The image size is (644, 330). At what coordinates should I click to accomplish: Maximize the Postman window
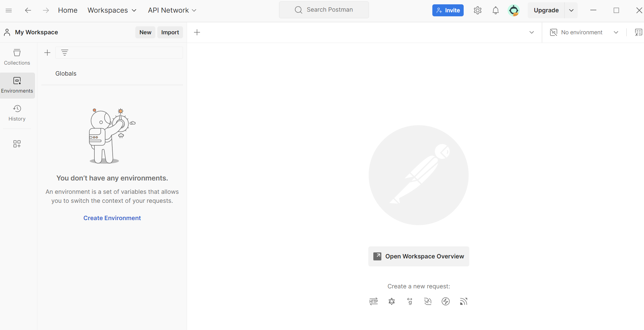[x=616, y=10]
